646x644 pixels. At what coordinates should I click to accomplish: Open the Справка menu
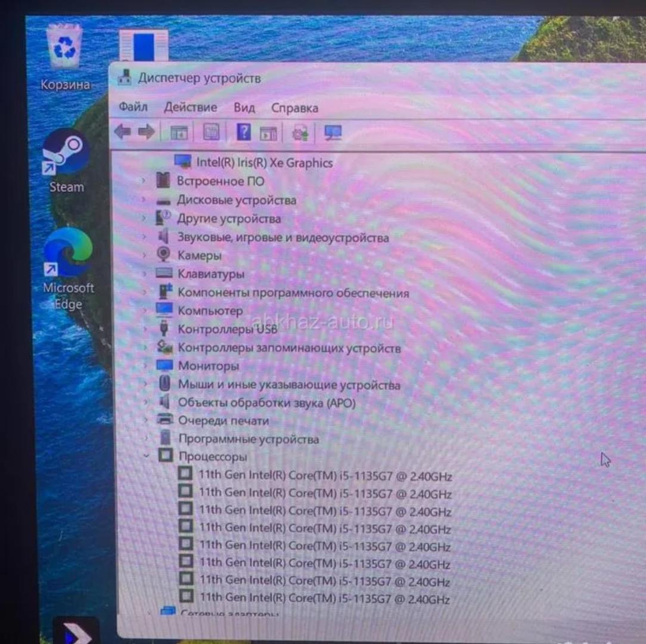click(x=294, y=109)
